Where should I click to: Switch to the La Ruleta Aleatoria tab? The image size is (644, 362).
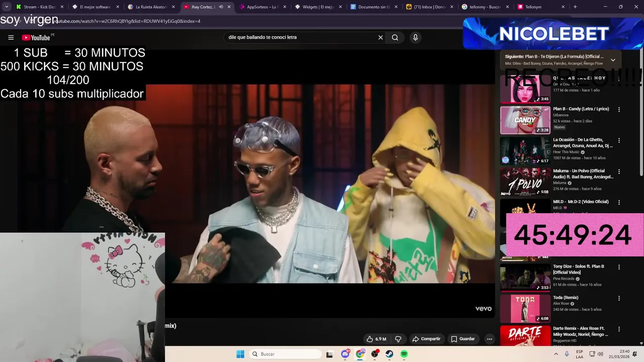point(151,7)
